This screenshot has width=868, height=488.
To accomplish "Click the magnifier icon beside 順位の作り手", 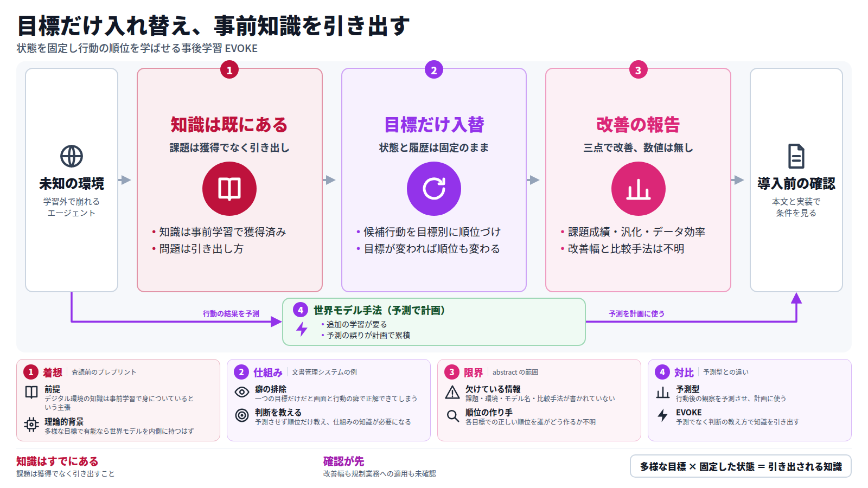I will click(452, 415).
